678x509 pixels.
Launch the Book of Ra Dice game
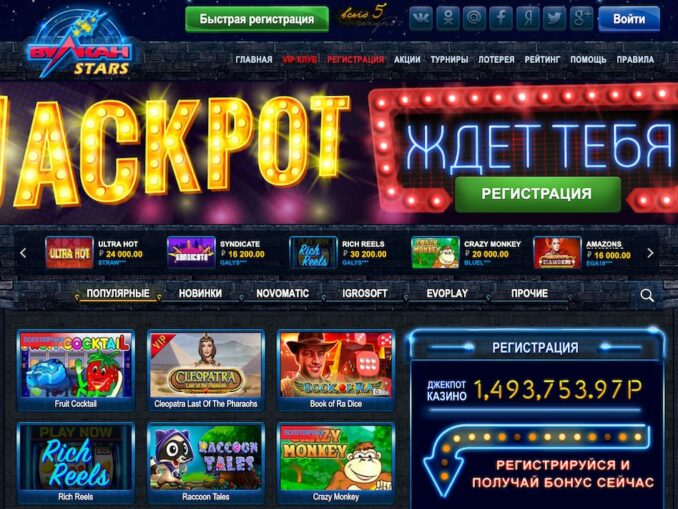point(336,370)
